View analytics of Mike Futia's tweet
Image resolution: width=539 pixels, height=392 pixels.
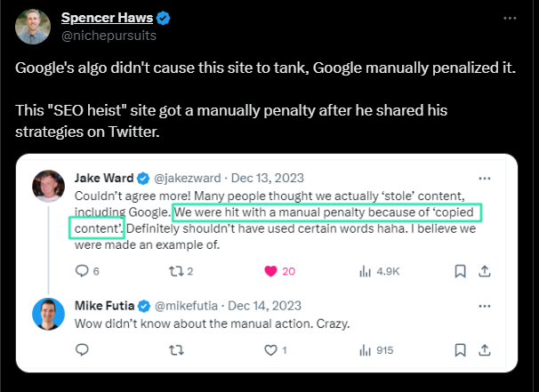(x=365, y=350)
